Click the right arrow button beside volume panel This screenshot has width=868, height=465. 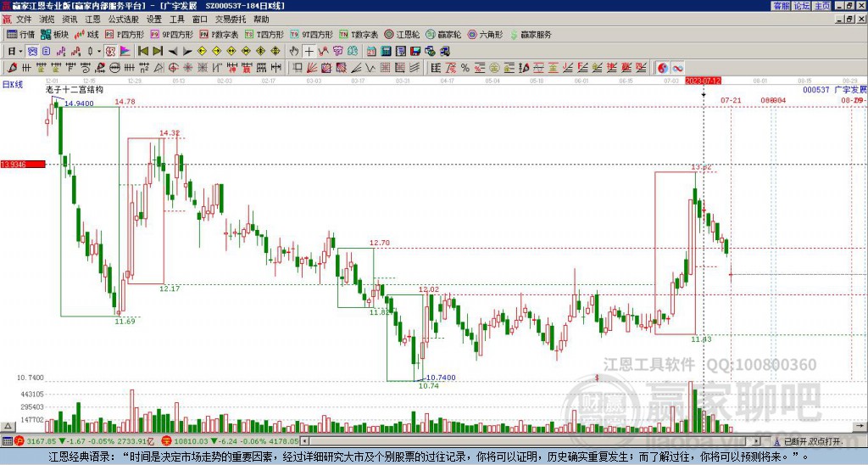click(x=861, y=426)
